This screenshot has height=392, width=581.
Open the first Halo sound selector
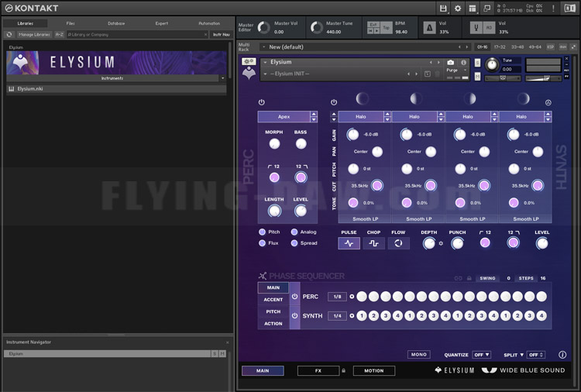[361, 117]
